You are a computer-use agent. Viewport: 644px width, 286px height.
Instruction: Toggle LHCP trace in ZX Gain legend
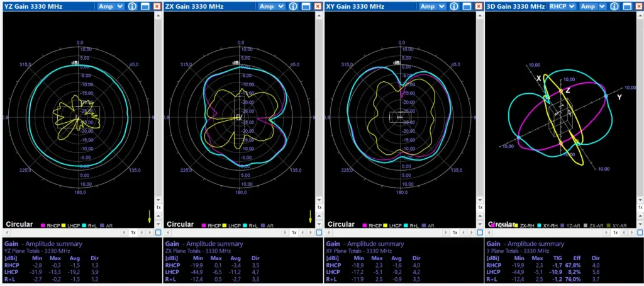[231, 226]
